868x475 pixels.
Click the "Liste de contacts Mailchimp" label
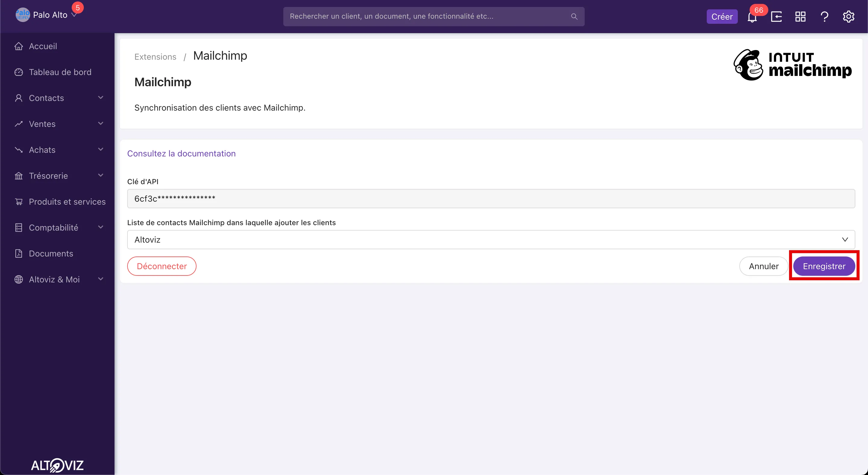pyautogui.click(x=231, y=223)
